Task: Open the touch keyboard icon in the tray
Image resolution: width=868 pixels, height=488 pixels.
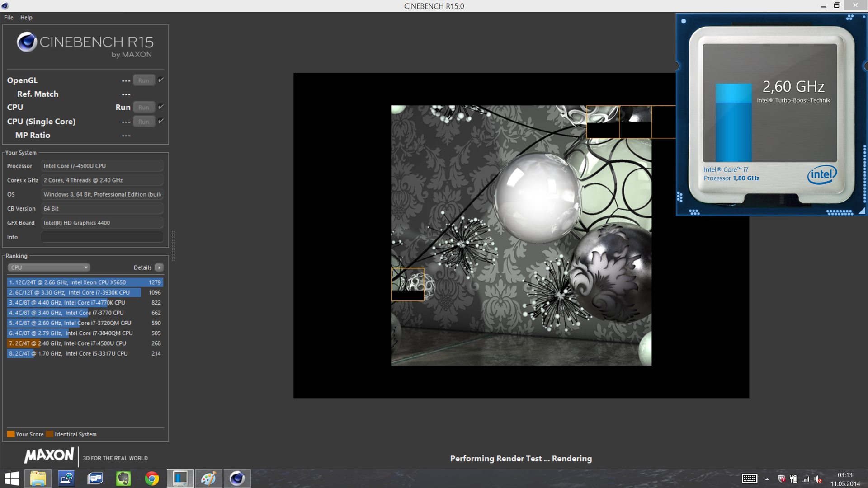Action: pos(749,479)
